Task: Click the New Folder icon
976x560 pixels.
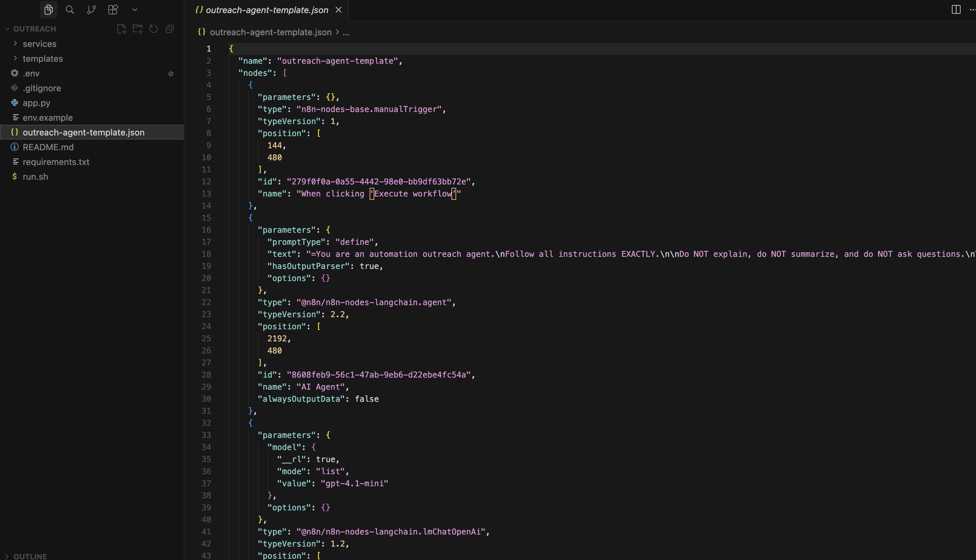Action: coord(137,29)
